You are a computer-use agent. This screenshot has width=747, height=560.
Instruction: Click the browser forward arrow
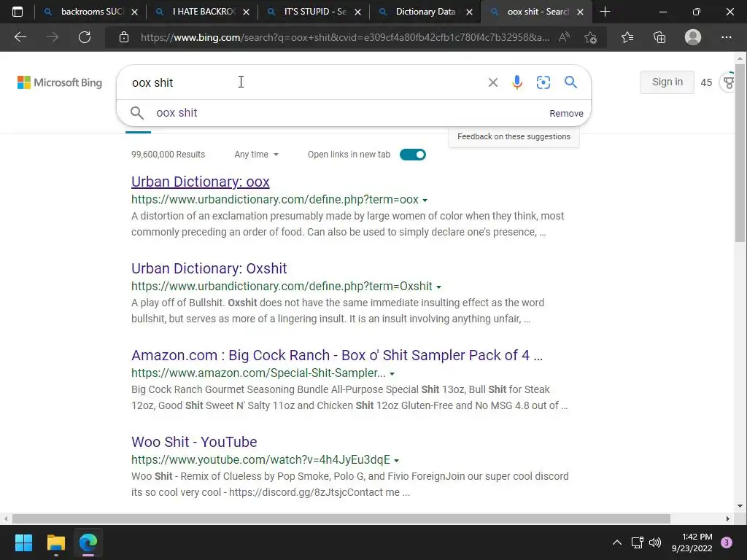pyautogui.click(x=53, y=37)
